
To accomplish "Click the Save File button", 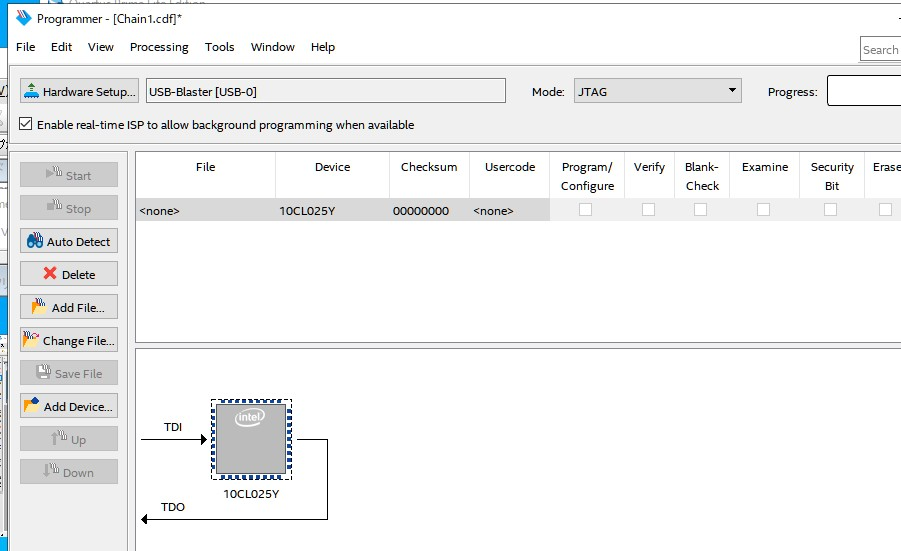I will (x=69, y=373).
